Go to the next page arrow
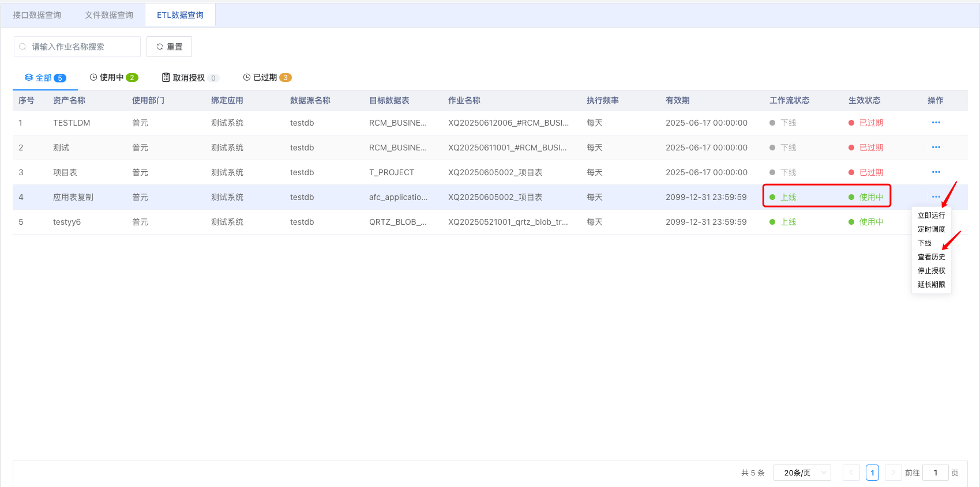This screenshot has width=980, height=487. pyautogui.click(x=893, y=473)
